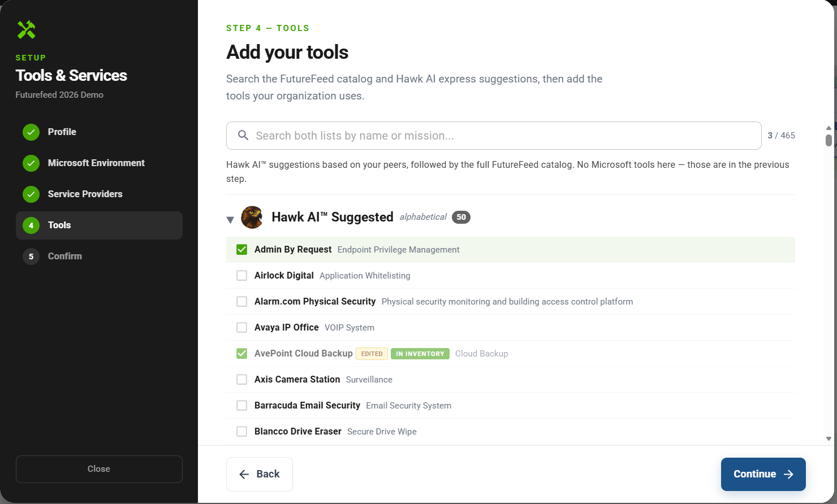
Task: Go to the Profile step
Action: 99,132
